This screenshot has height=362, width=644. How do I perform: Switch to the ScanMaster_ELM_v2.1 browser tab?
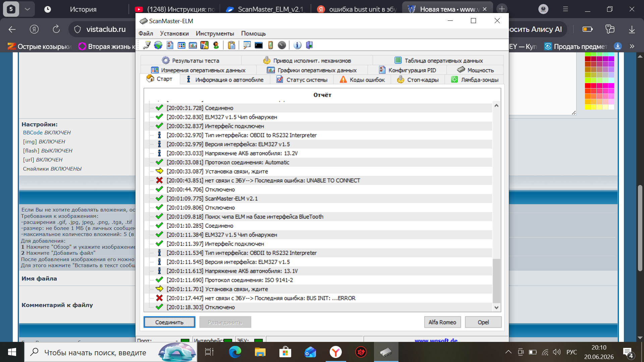coord(266,9)
